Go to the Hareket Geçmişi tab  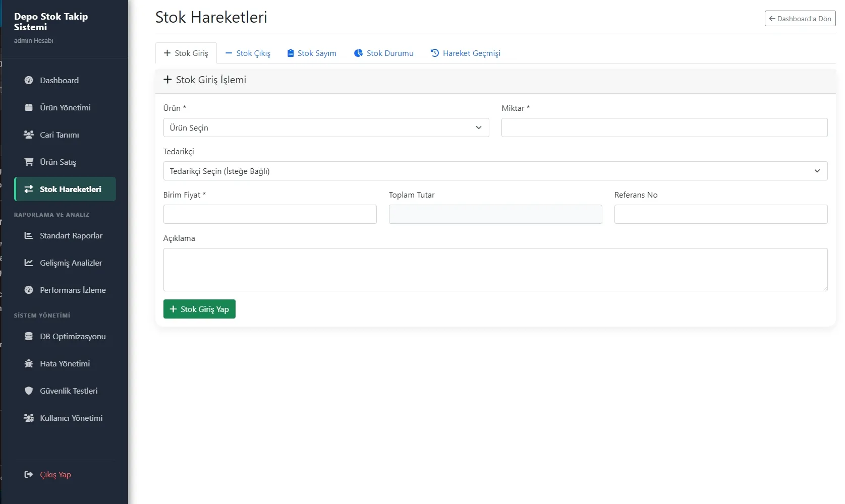click(x=465, y=53)
